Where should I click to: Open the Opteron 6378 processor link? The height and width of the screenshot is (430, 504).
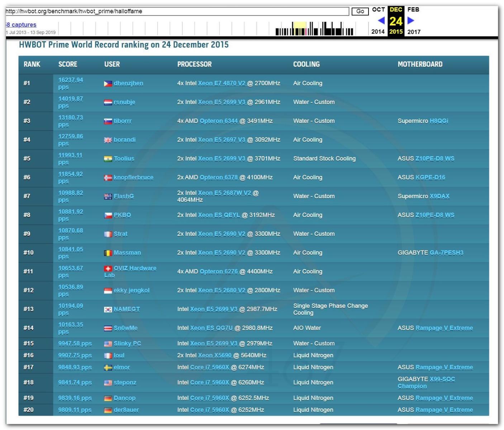(x=219, y=177)
